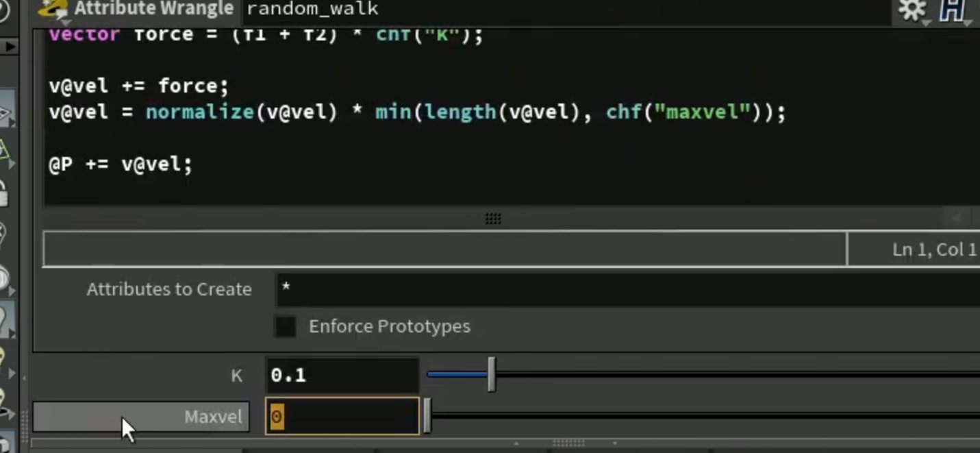Click the code editor grip handle
The height and width of the screenshot is (453, 980).
[493, 219]
